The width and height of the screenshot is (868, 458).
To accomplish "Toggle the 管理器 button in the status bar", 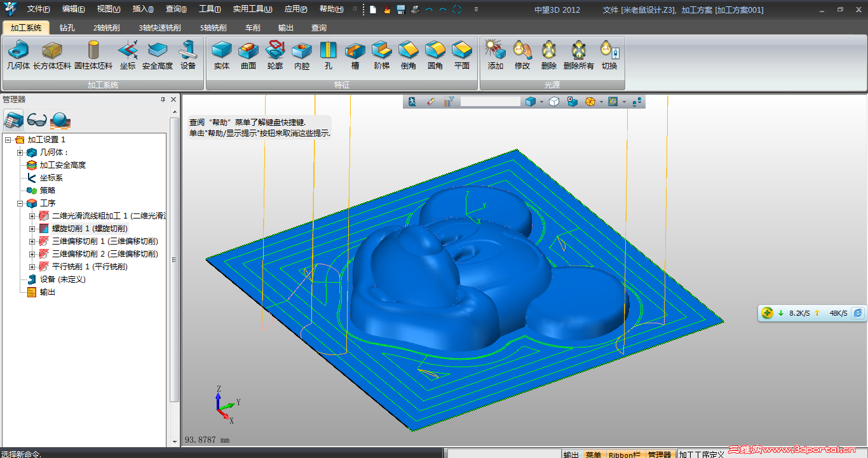I will click(660, 454).
